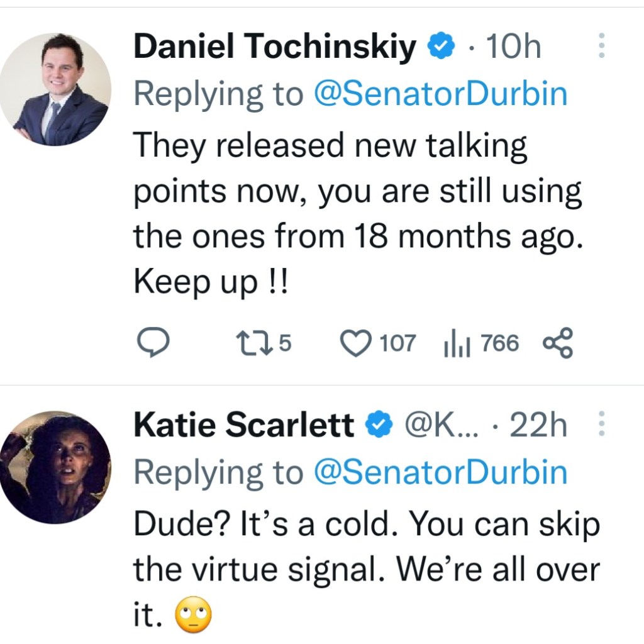
Task: Open @SenatorDurbin link in Katie's reply
Action: click(x=440, y=473)
